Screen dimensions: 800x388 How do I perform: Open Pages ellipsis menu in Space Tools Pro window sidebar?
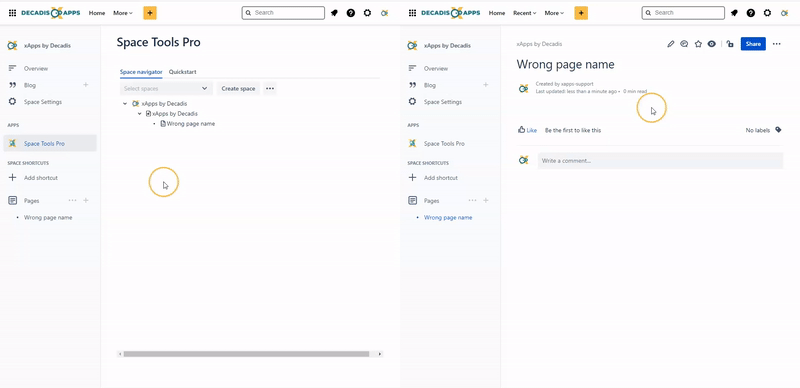pyautogui.click(x=72, y=201)
